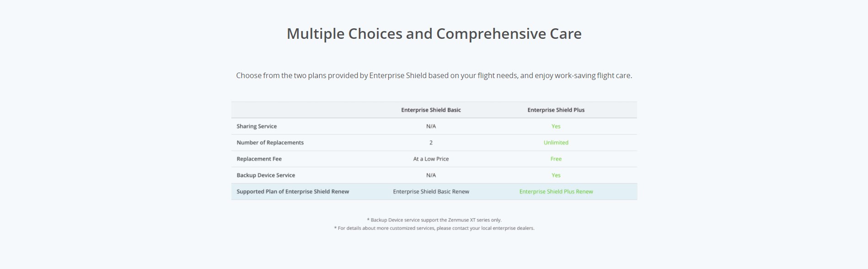Select "Supported Plan of Enterprise Shield Renew" label
868x269 pixels.
point(293,192)
